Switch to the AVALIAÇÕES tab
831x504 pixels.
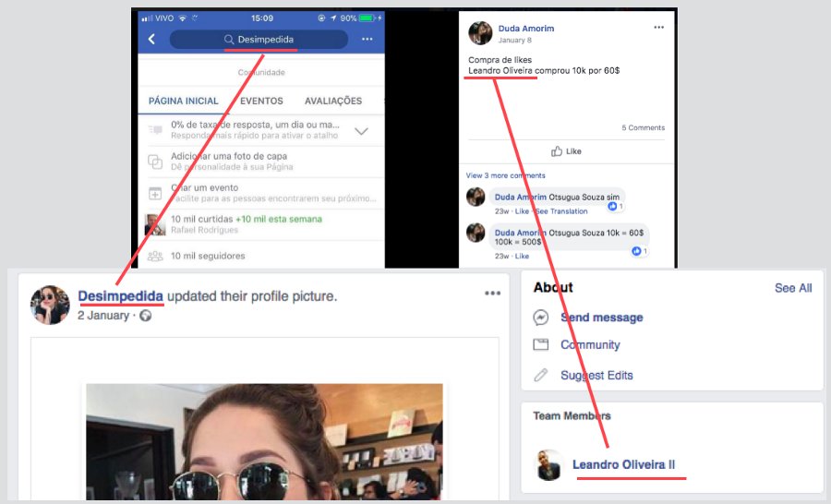pos(332,101)
